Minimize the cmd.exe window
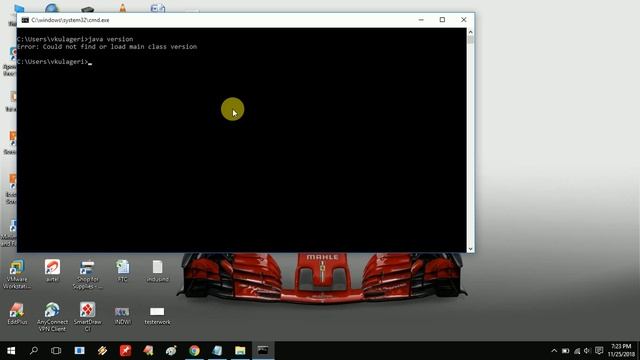Screen dimensions: 640x360 [x=421, y=20]
